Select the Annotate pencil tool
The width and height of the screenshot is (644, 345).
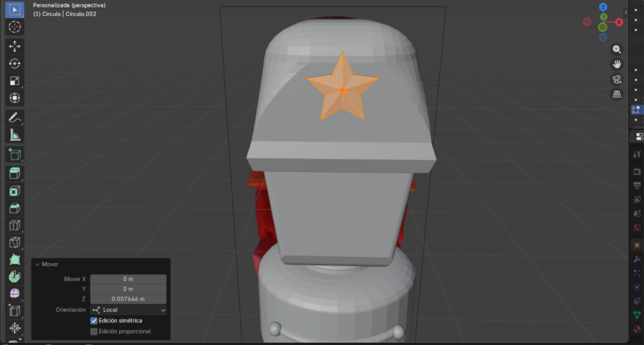pyautogui.click(x=14, y=117)
